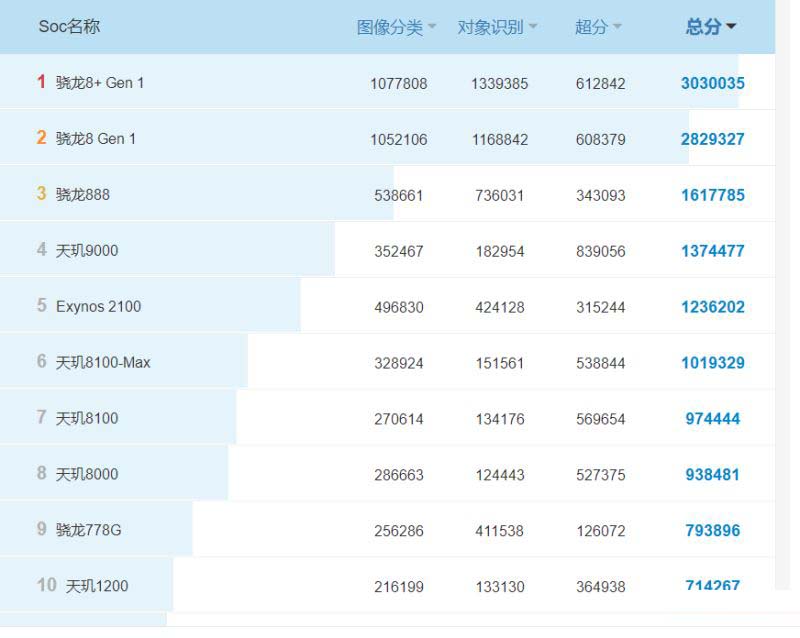Click value 496830 in Exynos 2100 row
Screen dimensions: 800x638
pyautogui.click(x=398, y=307)
